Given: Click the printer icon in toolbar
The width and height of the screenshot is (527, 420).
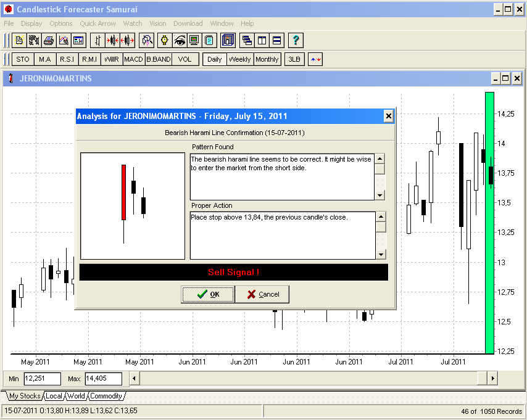Looking at the screenshot, I should 49,41.
